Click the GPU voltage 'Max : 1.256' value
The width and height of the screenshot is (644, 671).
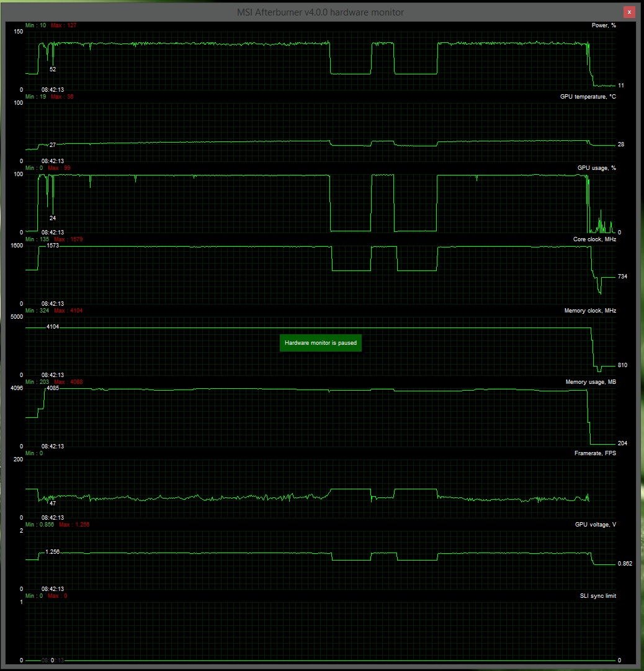click(74, 525)
